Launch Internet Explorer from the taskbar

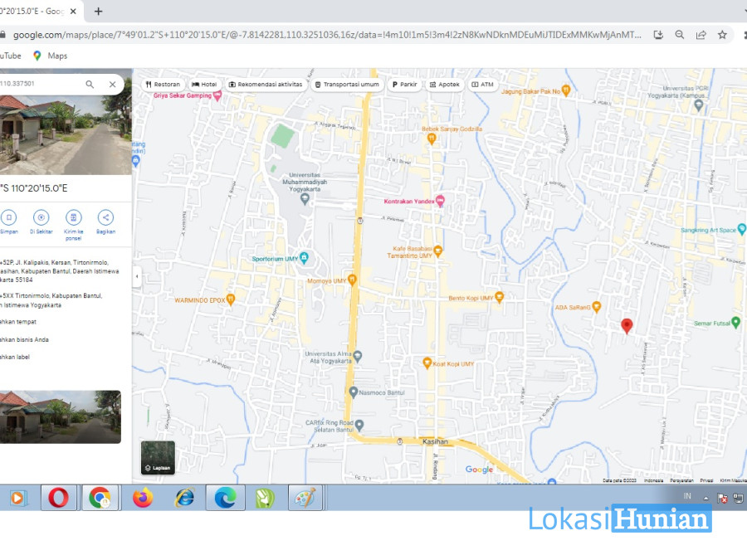pyautogui.click(x=184, y=498)
